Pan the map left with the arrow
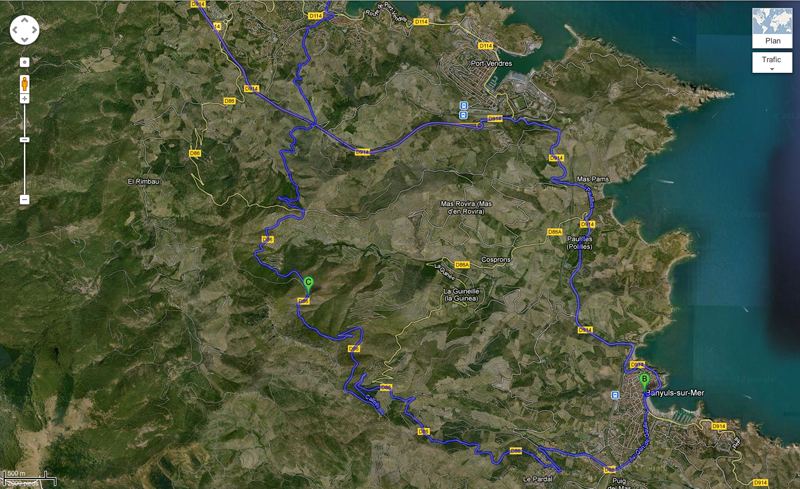The image size is (800, 489). [14, 29]
